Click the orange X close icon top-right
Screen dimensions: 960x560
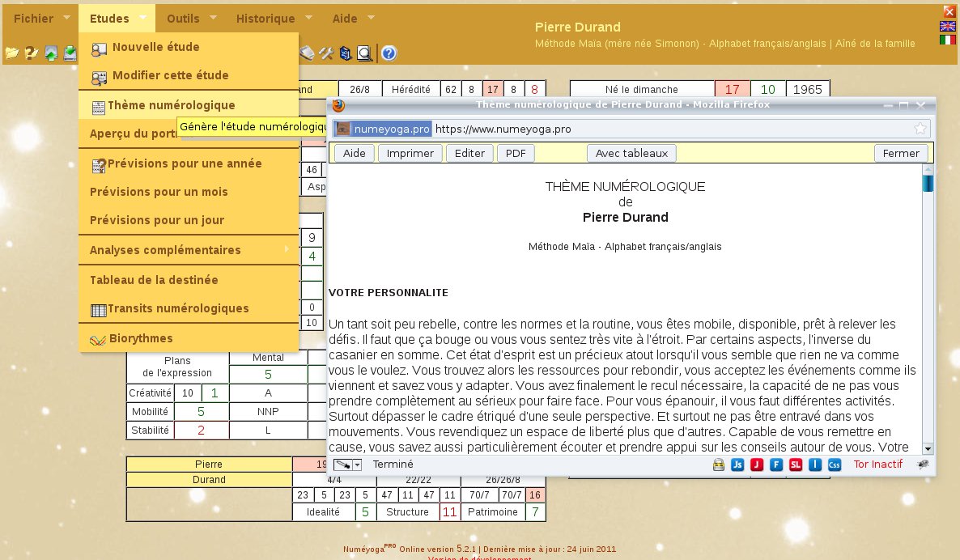[949, 11]
